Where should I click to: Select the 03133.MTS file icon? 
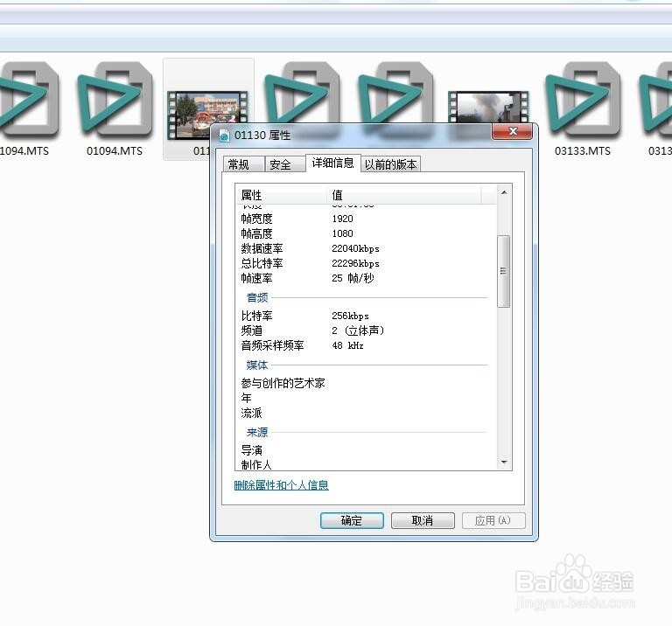(583, 102)
